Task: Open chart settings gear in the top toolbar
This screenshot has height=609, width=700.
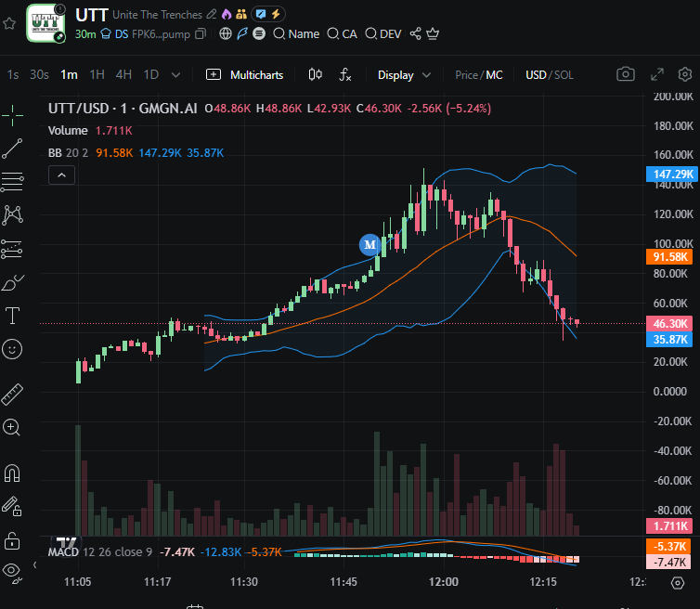Action: [685, 74]
